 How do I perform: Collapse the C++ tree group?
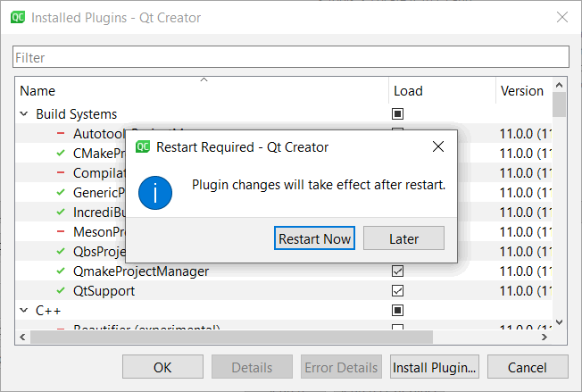coord(24,311)
